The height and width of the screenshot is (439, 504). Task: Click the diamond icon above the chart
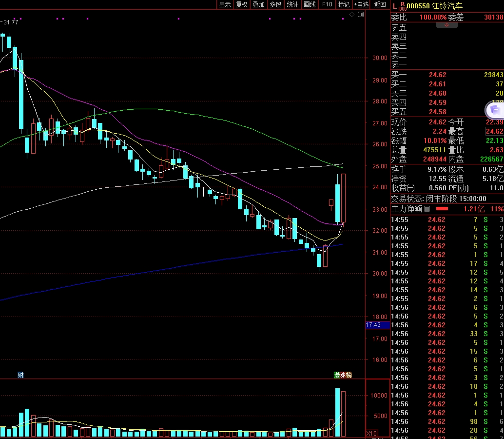[352, 15]
